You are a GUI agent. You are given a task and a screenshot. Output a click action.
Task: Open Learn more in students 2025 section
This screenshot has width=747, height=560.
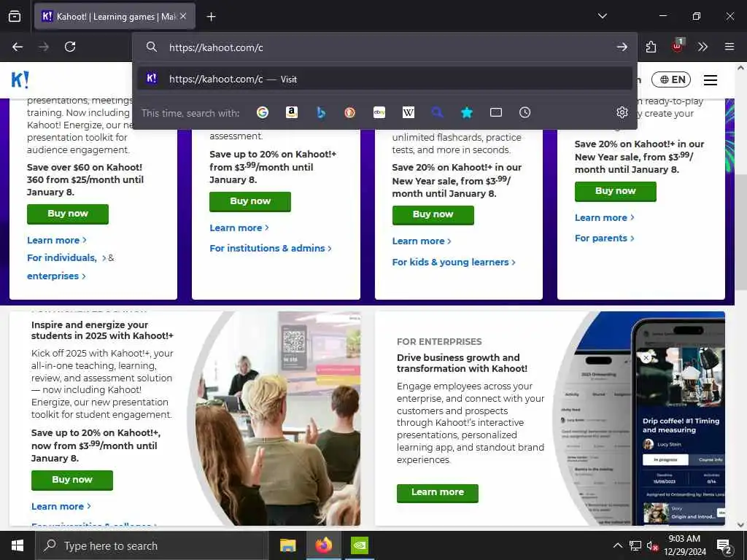pos(61,507)
